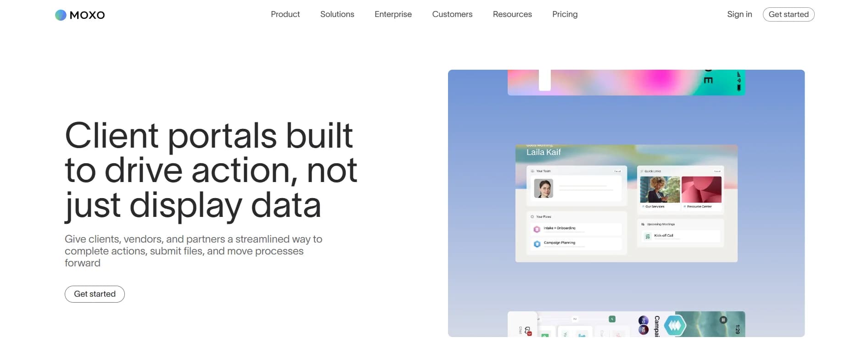Viewport: 868px width, 354px height.
Task: Select the 'Campaign Planning' flow text
Action: [x=559, y=243]
